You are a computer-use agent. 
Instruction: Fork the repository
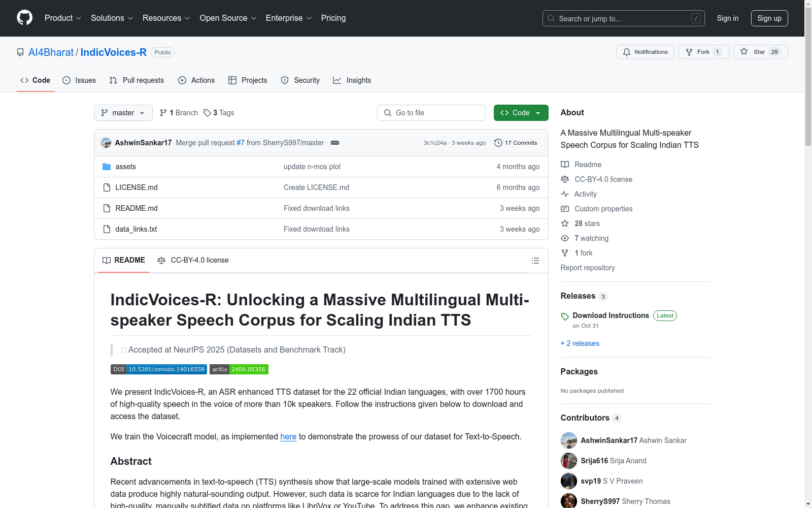[703, 52]
